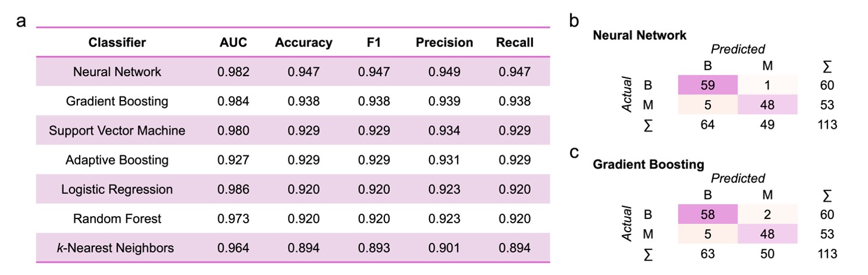Click the panel label "a"
The height and width of the screenshot is (275, 868).
tap(21, 22)
